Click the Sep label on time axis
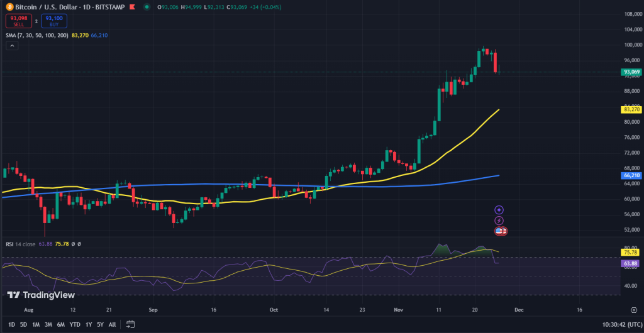 point(153,310)
